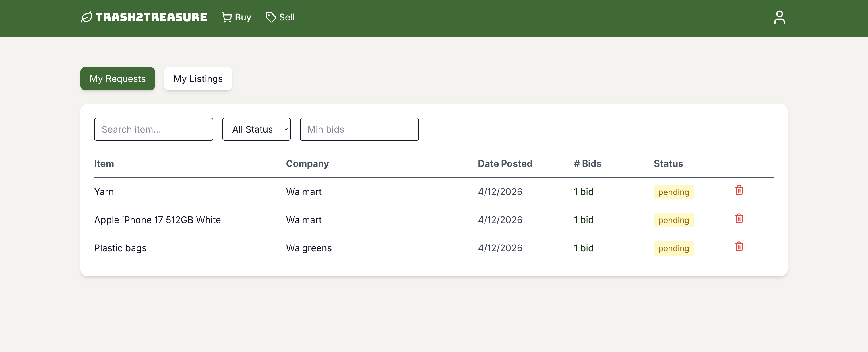Go to the Buy page link

tap(243, 17)
